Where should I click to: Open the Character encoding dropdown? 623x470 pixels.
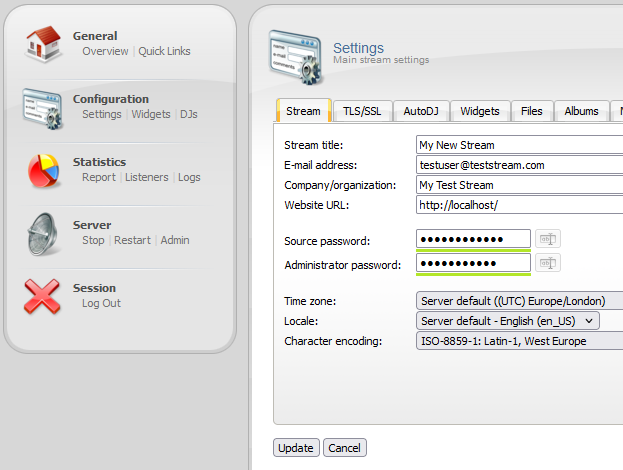click(x=519, y=341)
